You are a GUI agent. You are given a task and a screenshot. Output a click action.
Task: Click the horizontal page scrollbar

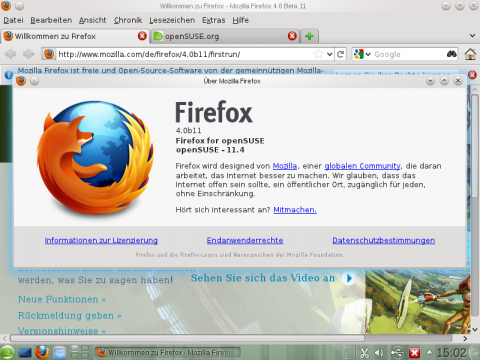pyautogui.click(x=187, y=338)
